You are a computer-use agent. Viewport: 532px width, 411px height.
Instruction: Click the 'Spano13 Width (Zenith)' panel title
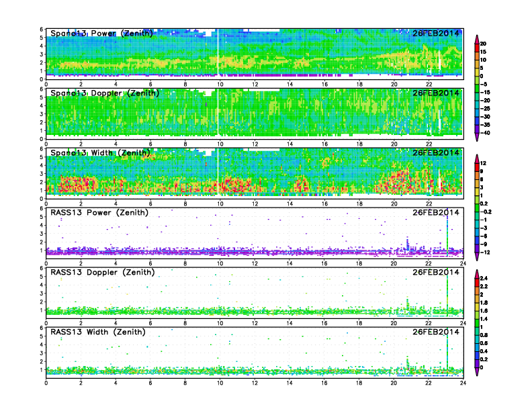coord(101,152)
